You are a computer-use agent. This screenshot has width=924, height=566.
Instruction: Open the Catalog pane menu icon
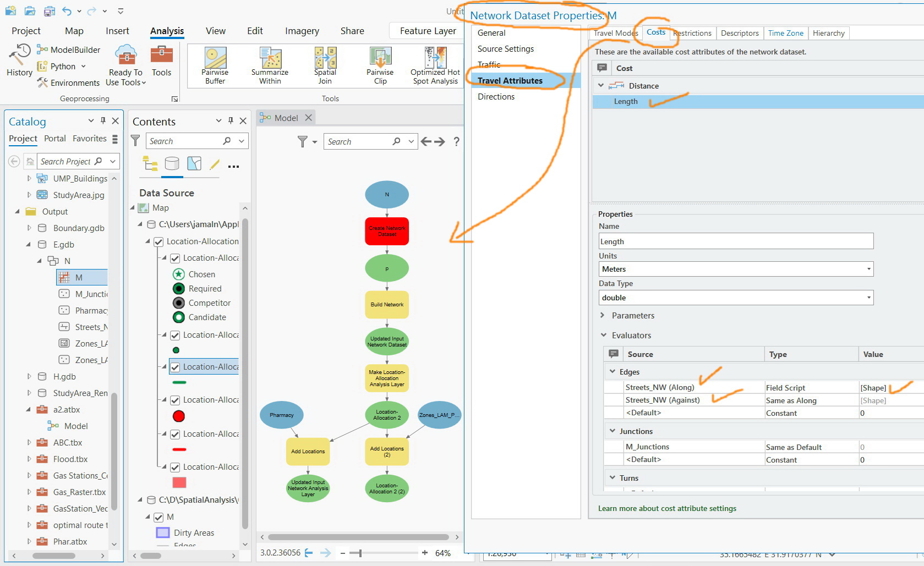[115, 139]
